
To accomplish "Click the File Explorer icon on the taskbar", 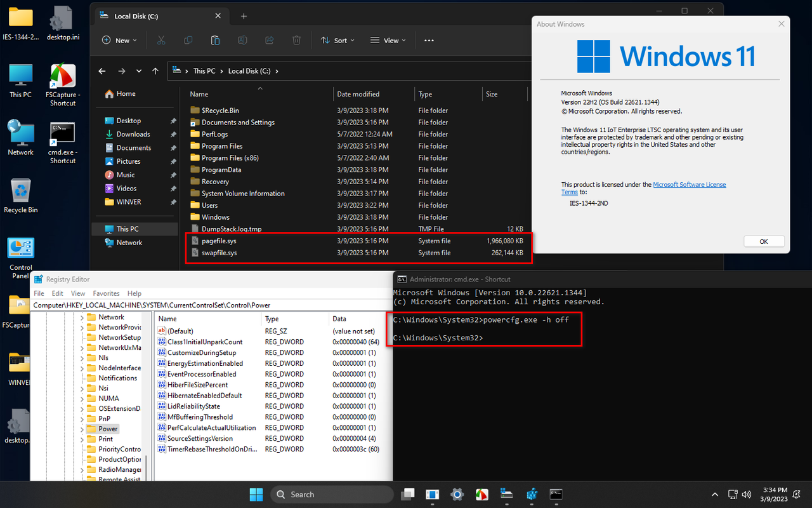I will tap(506, 494).
